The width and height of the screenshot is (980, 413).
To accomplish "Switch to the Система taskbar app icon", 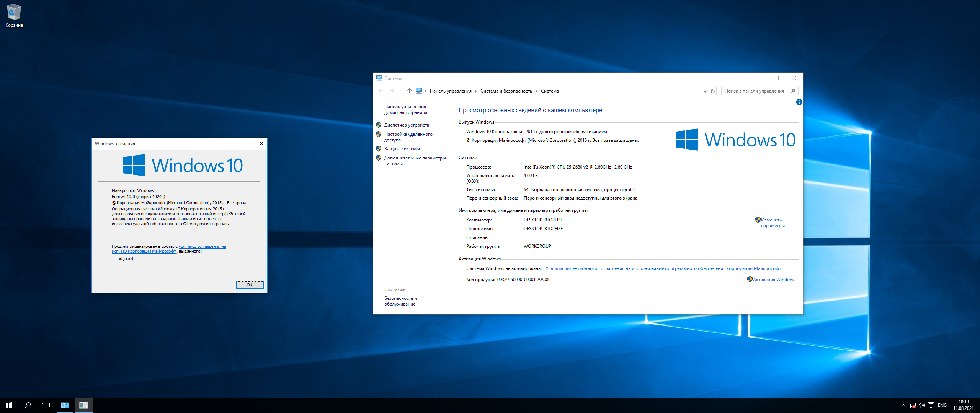I will click(x=65, y=405).
